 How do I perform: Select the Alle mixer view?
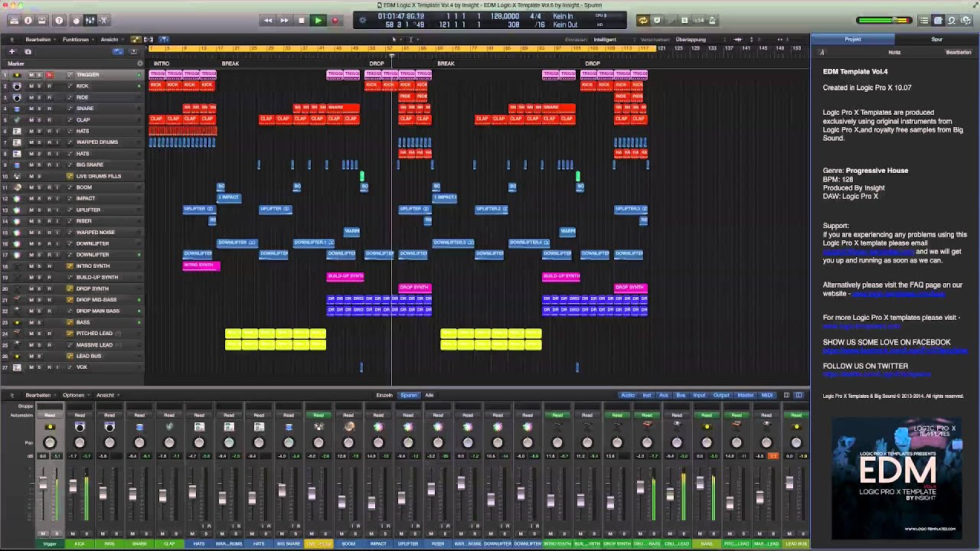(x=430, y=395)
